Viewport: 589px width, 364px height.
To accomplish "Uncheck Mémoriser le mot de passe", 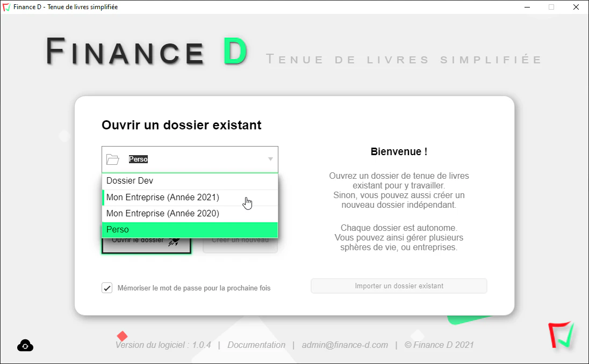I will coord(107,288).
